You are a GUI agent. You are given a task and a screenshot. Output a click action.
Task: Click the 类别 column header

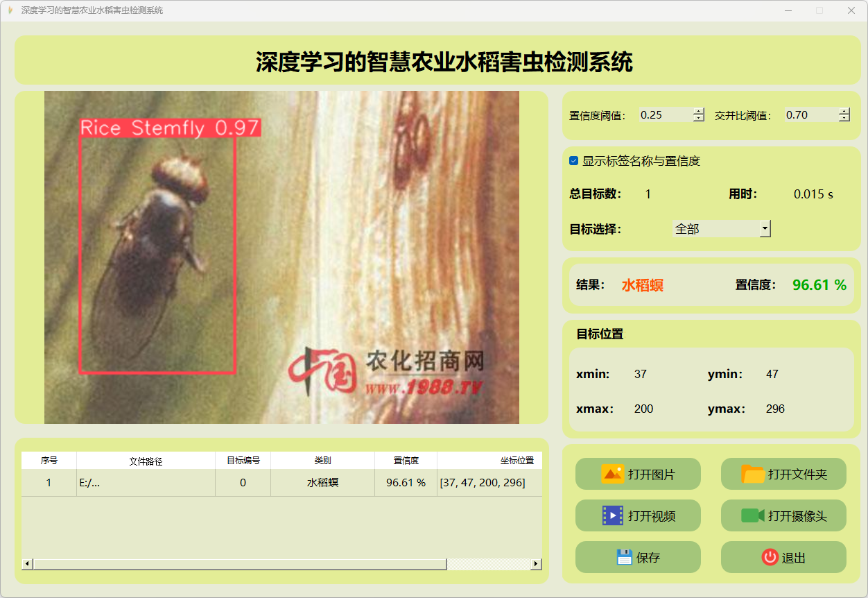click(x=322, y=461)
